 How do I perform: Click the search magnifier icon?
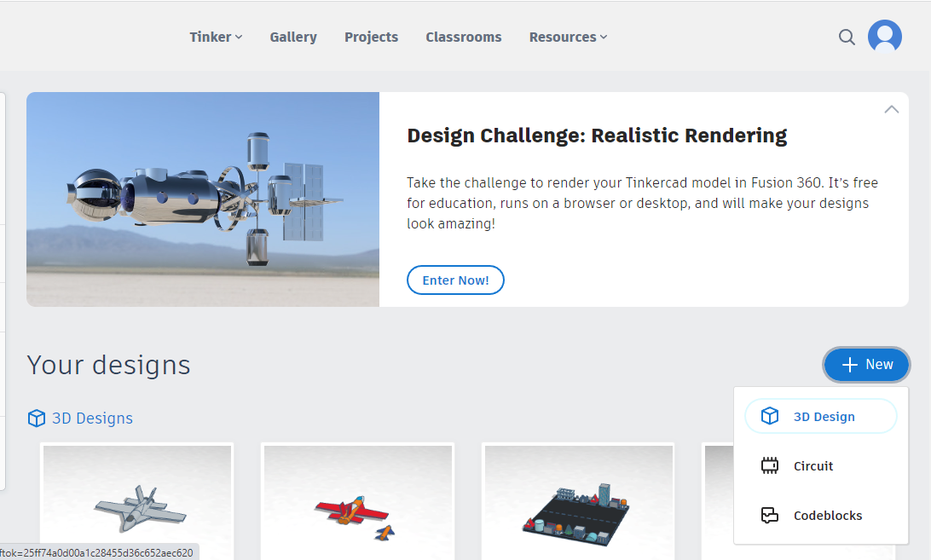847,37
